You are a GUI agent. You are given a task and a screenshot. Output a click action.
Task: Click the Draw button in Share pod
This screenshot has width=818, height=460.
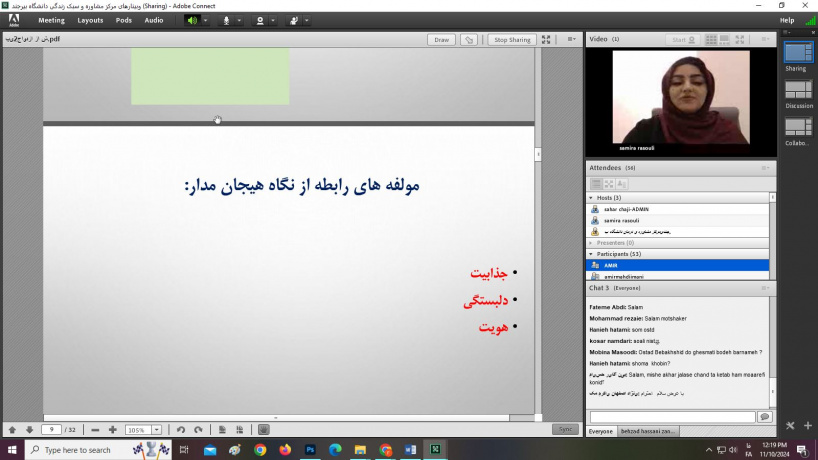(441, 40)
